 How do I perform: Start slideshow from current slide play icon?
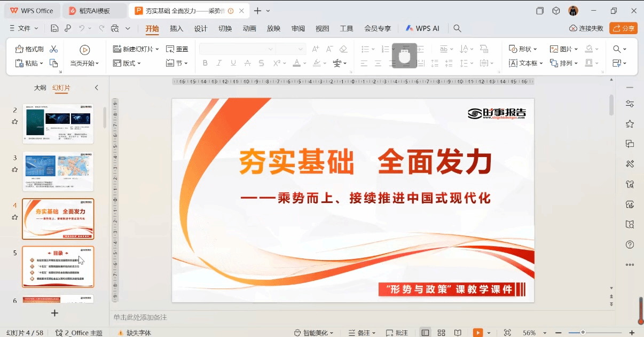[x=84, y=50]
